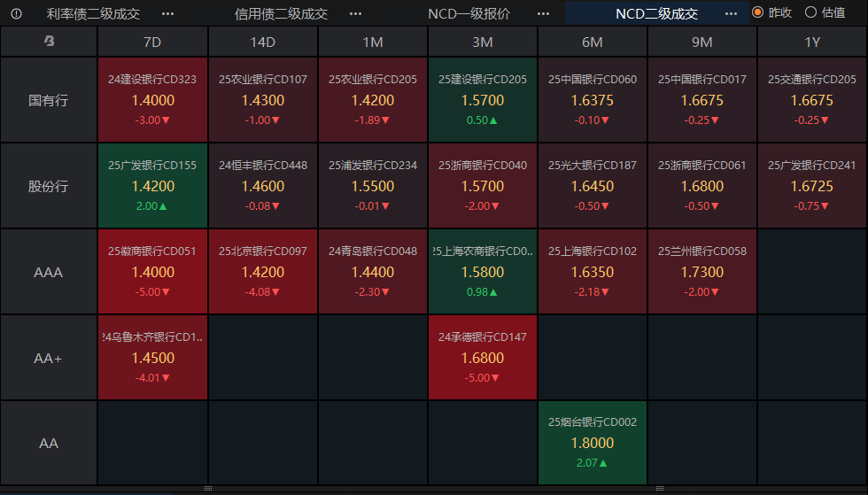This screenshot has height=495, width=868.
Task: Open the 25农业银行CD107 cell
Action: tap(263, 100)
